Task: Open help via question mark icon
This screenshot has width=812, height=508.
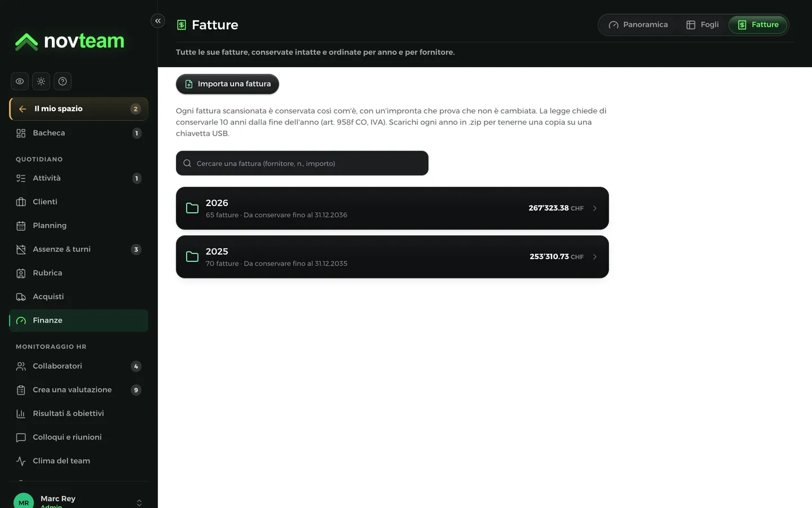Action: click(x=63, y=81)
